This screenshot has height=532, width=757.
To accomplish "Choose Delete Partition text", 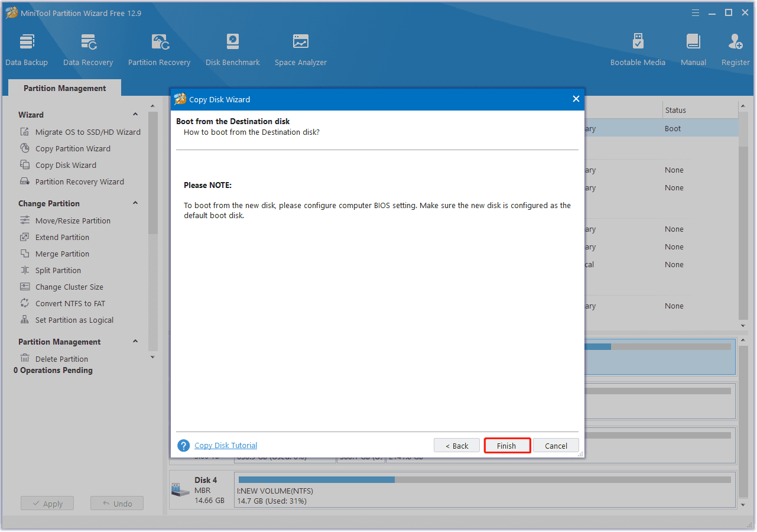I will (x=61, y=359).
